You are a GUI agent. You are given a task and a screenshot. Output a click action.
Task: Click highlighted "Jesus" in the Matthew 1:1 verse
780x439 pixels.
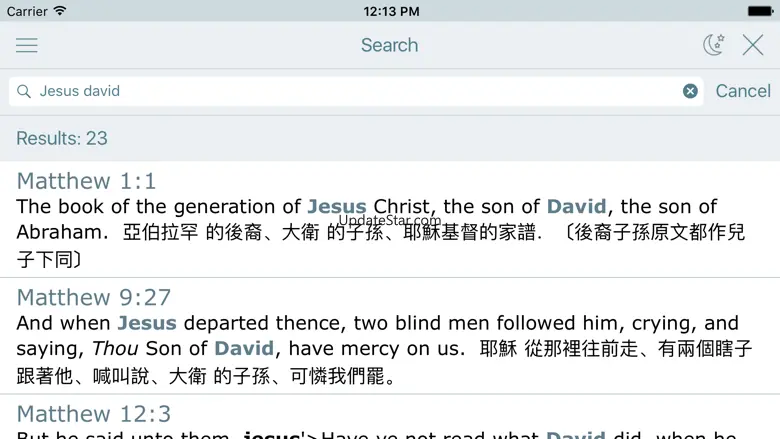[x=337, y=207]
